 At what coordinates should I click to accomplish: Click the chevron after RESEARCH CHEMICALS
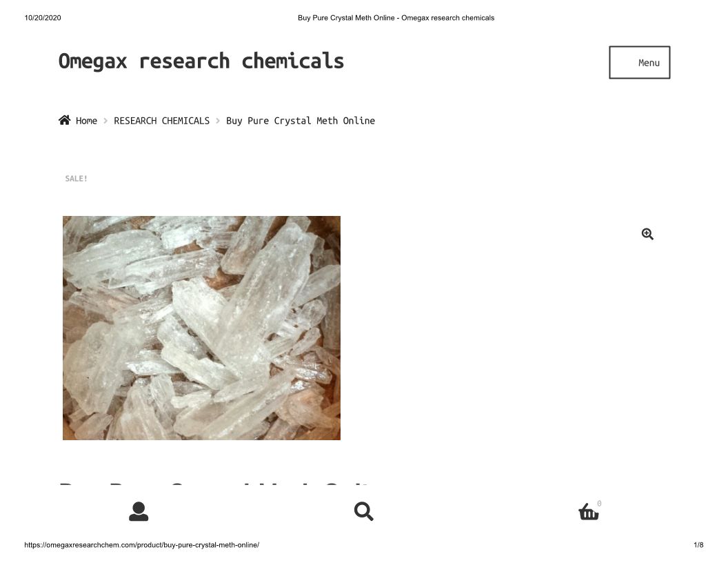(218, 121)
